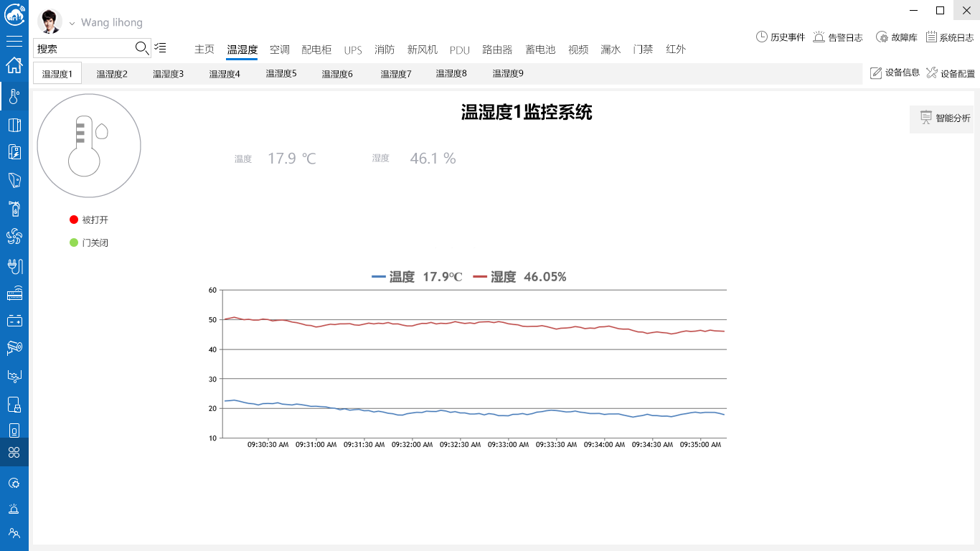Open the infrared sensor sidebar icon
Image resolution: width=980 pixels, height=551 pixels.
coord(14,430)
